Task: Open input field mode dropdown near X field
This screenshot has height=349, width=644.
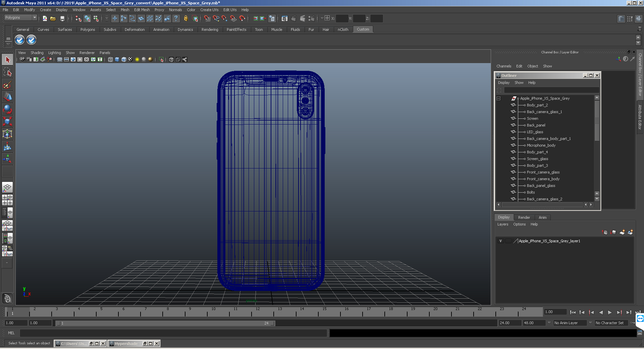Action: click(x=322, y=18)
